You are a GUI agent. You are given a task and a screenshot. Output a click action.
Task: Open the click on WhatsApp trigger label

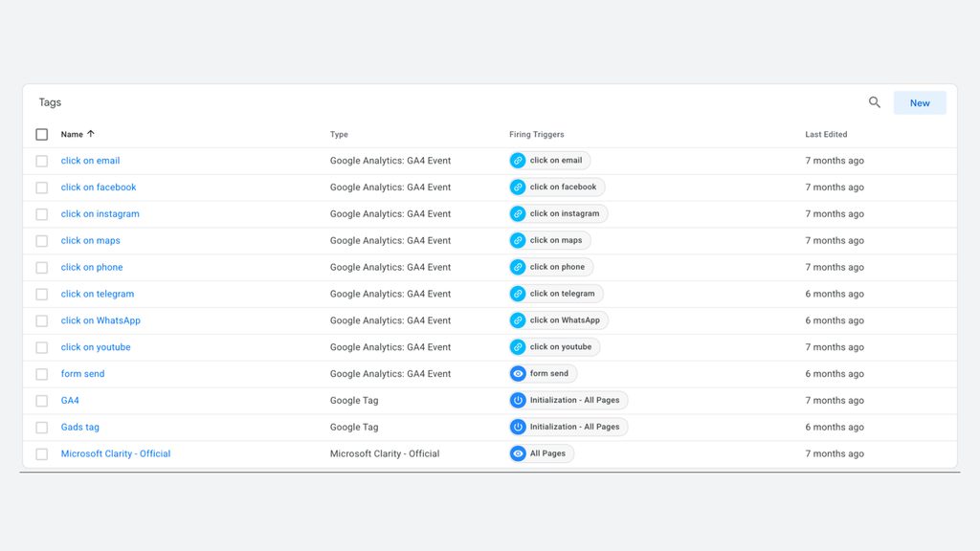click(565, 320)
